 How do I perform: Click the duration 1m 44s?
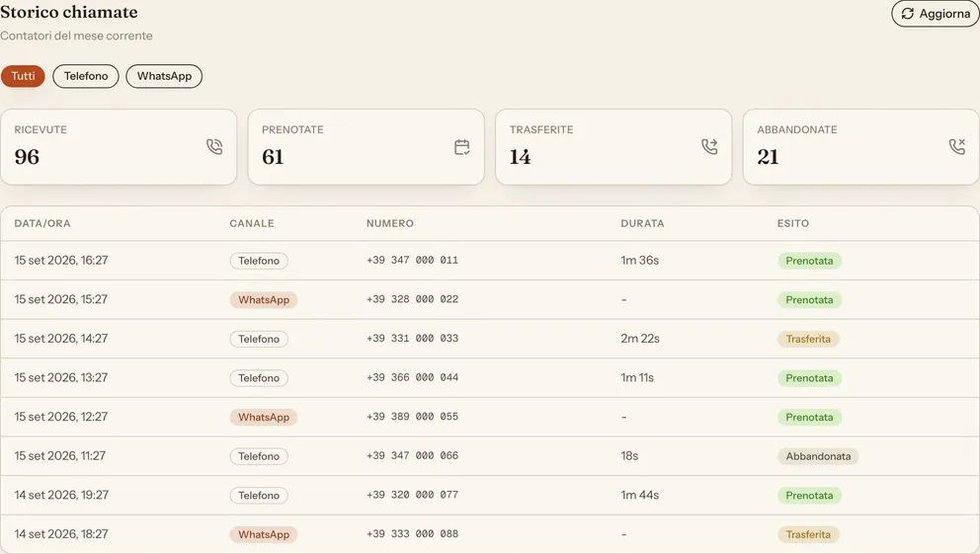click(640, 496)
